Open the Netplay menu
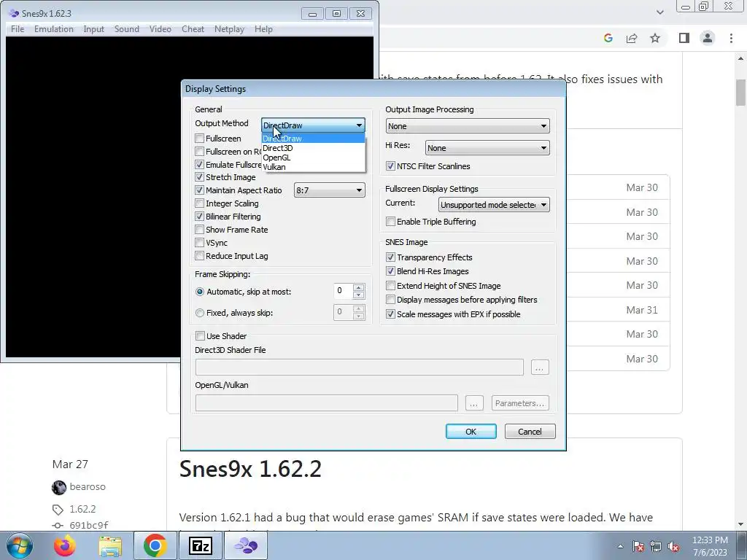 click(x=229, y=29)
